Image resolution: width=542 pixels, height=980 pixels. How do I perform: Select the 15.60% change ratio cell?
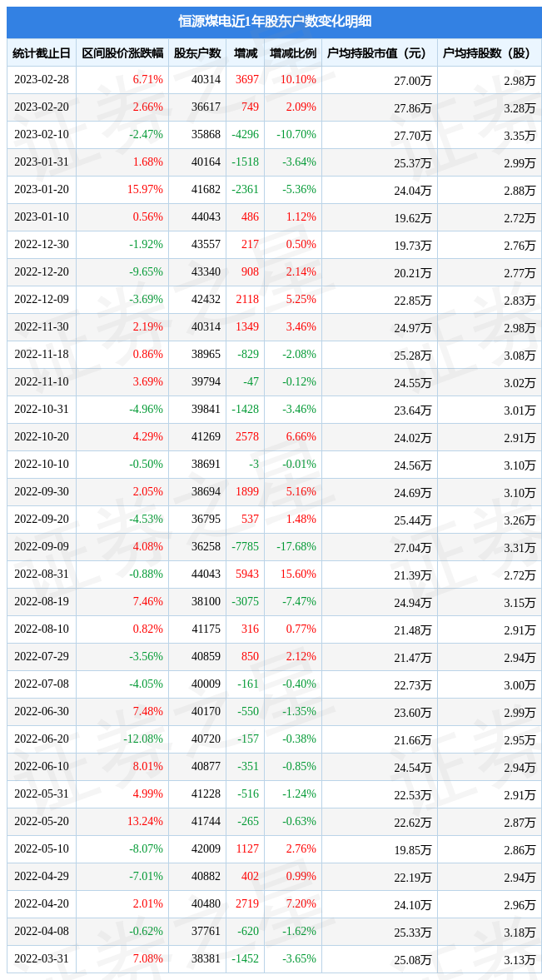(x=299, y=575)
